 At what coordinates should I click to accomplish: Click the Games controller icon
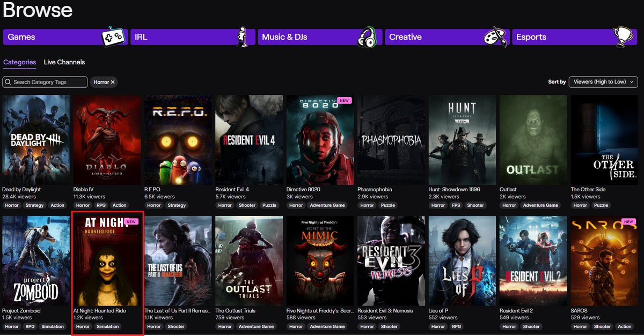(x=113, y=36)
